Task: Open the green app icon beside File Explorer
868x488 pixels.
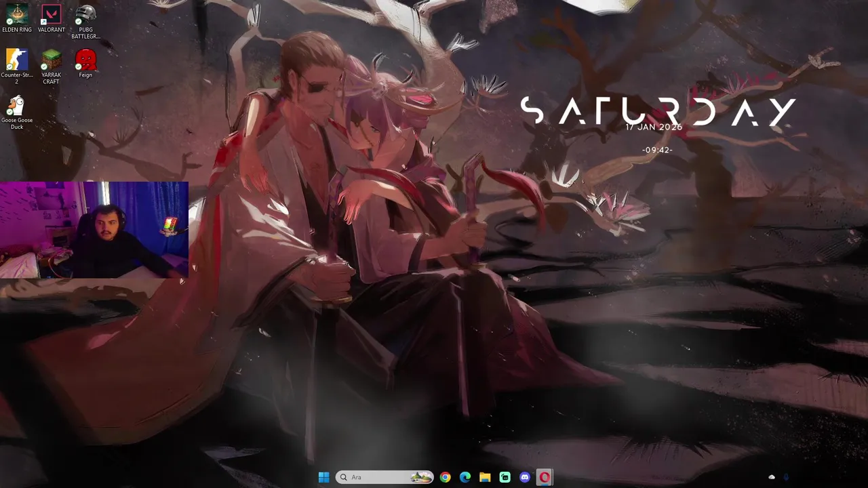Action: [x=505, y=477]
